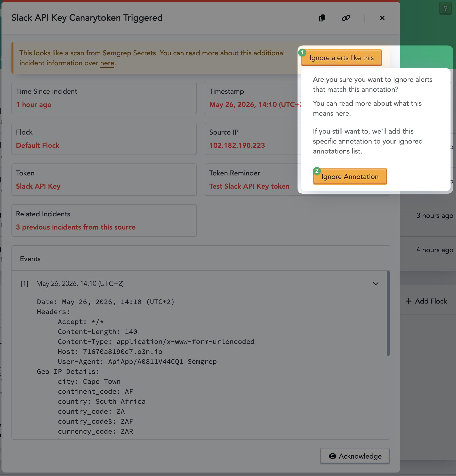Click the plus icon beside Add Flock
The width and height of the screenshot is (456, 476).
click(x=409, y=301)
